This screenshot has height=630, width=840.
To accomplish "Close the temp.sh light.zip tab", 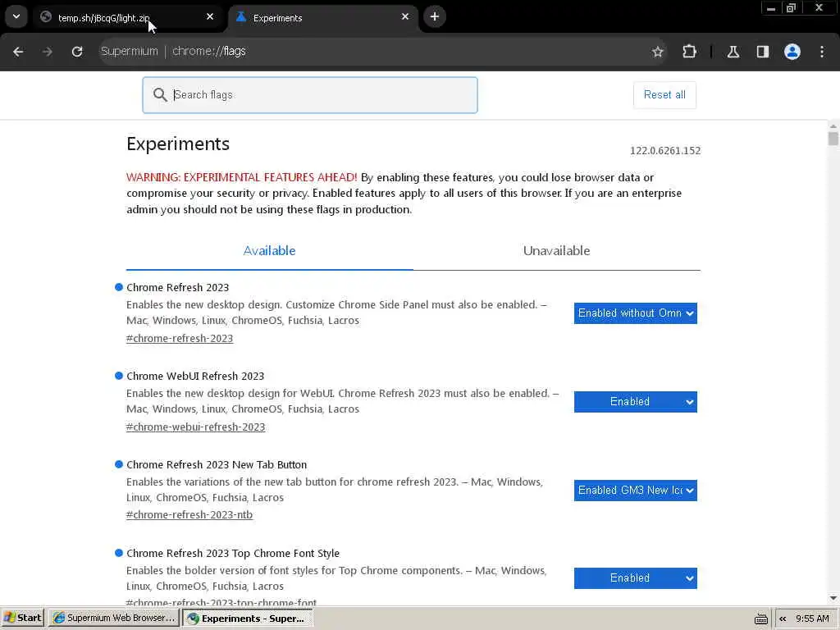I will 210,17.
